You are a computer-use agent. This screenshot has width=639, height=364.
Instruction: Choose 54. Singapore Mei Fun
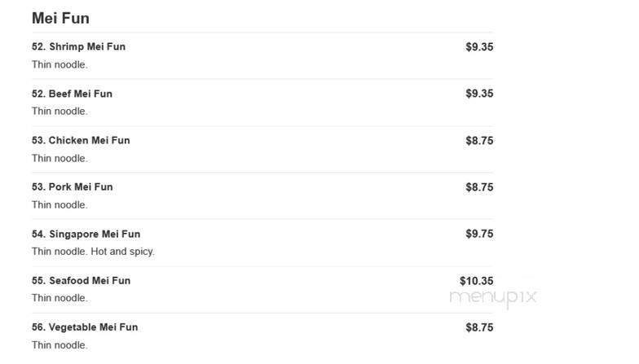click(86, 235)
